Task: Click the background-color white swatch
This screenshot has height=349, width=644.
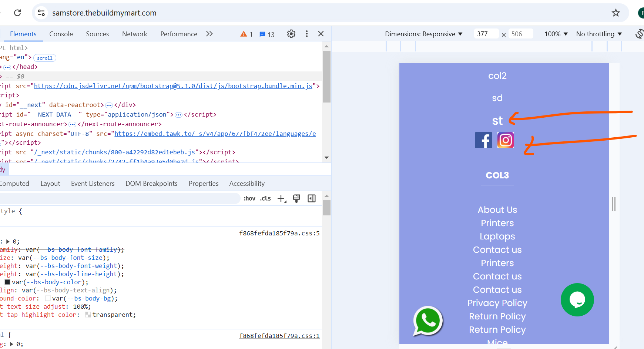Action: pos(48,298)
